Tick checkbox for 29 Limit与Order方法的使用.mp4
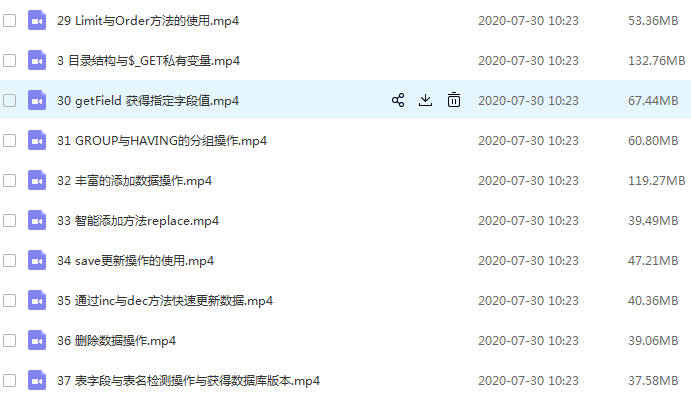Screen dimensions: 691x409 (x=10, y=20)
